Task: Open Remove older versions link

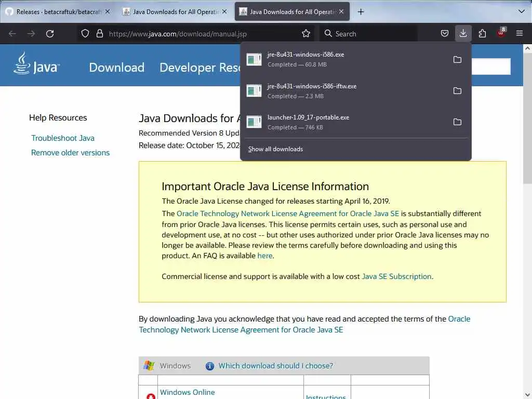Action: tap(70, 153)
